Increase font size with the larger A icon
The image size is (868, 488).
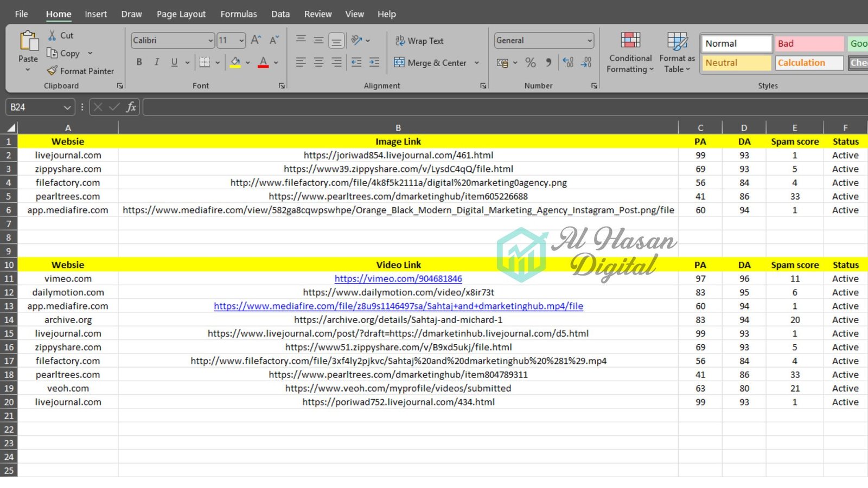(256, 40)
